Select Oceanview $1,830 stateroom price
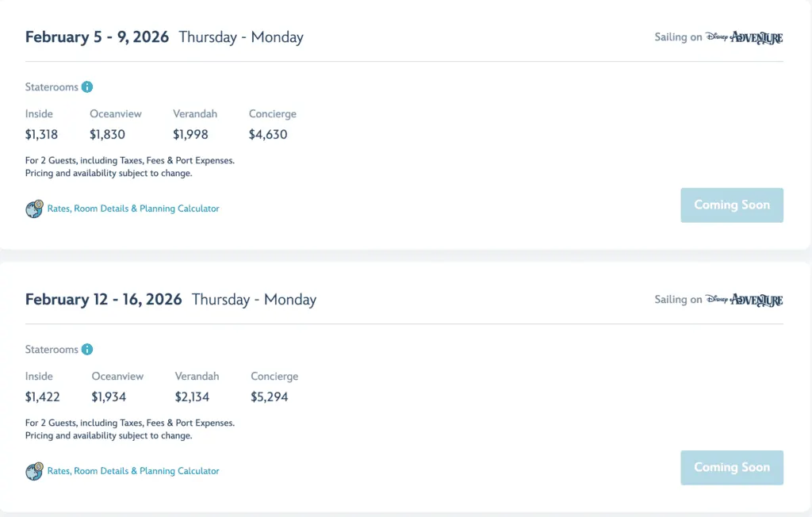 (107, 135)
